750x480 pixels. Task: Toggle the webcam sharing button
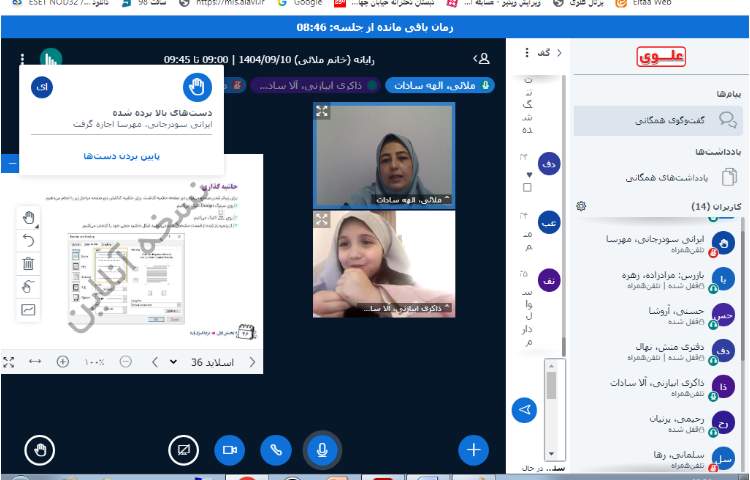pos(230,449)
